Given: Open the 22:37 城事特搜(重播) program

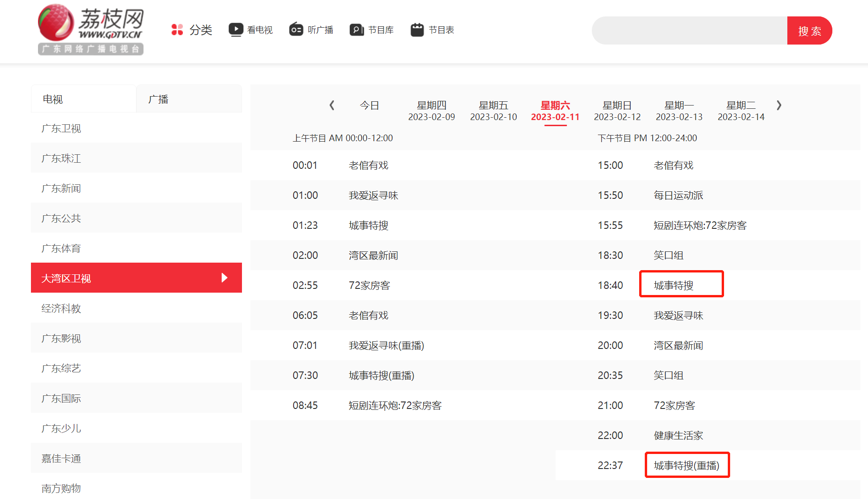Looking at the screenshot, I should pos(687,465).
